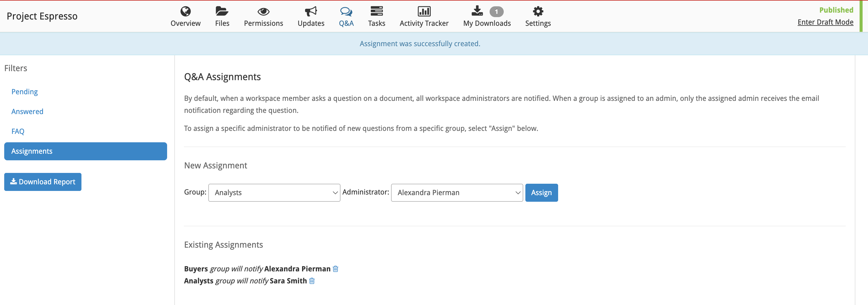
Task: Show the Answered questions filter
Action: pos(27,111)
